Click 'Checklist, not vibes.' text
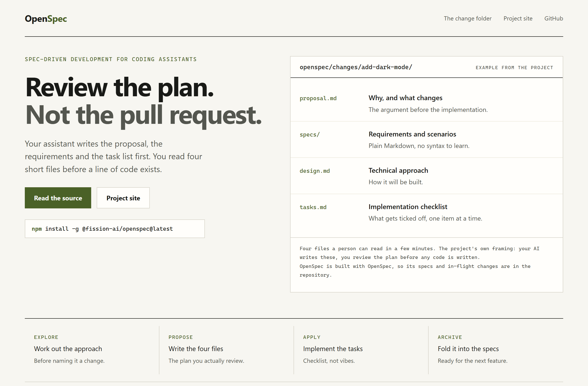The width and height of the screenshot is (588, 386). click(329, 361)
